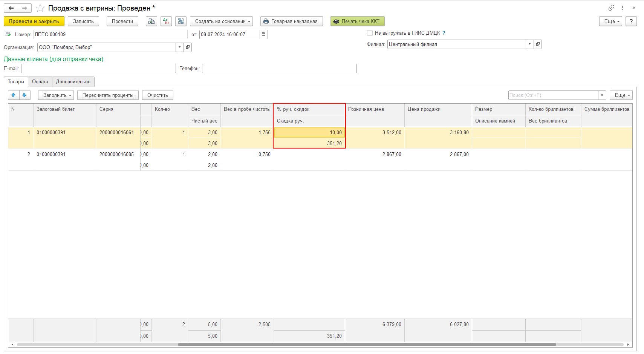
Task: Move row down with blue arrow
Action: 24,95
